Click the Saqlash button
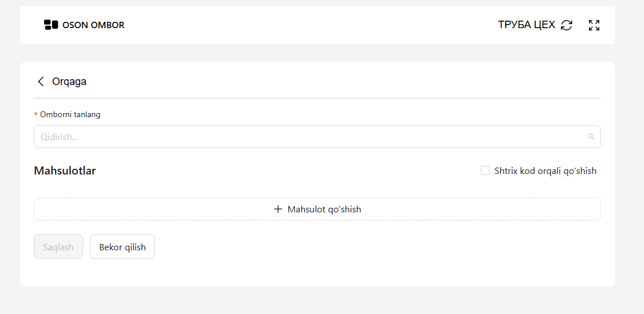Image resolution: width=644 pixels, height=314 pixels. [58, 247]
